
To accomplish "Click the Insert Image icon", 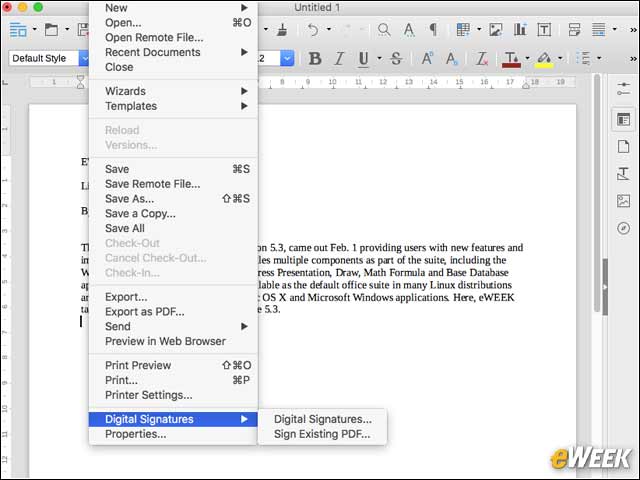I will tap(496, 29).
